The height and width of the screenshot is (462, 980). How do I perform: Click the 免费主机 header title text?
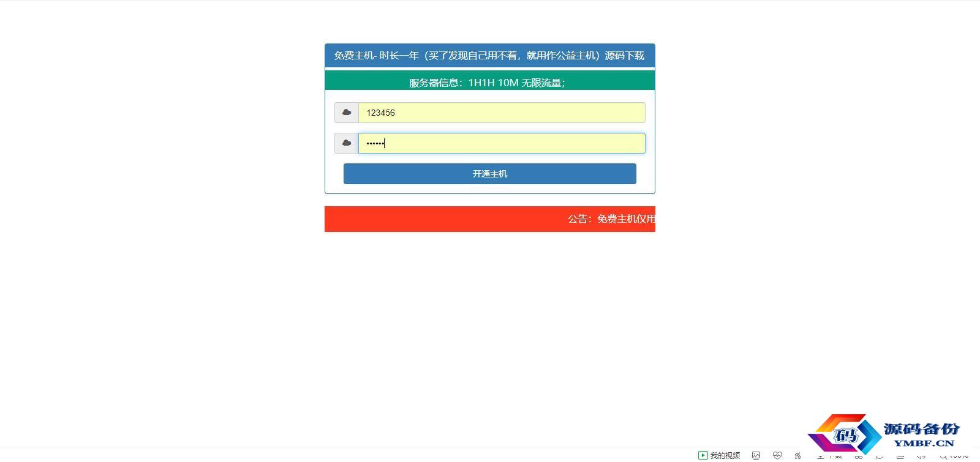(x=489, y=56)
